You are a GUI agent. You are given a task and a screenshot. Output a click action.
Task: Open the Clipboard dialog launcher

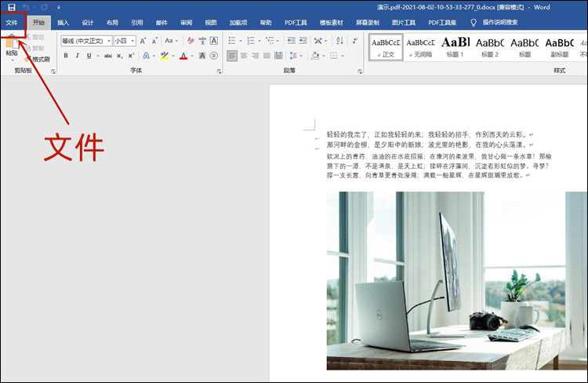click(x=53, y=71)
